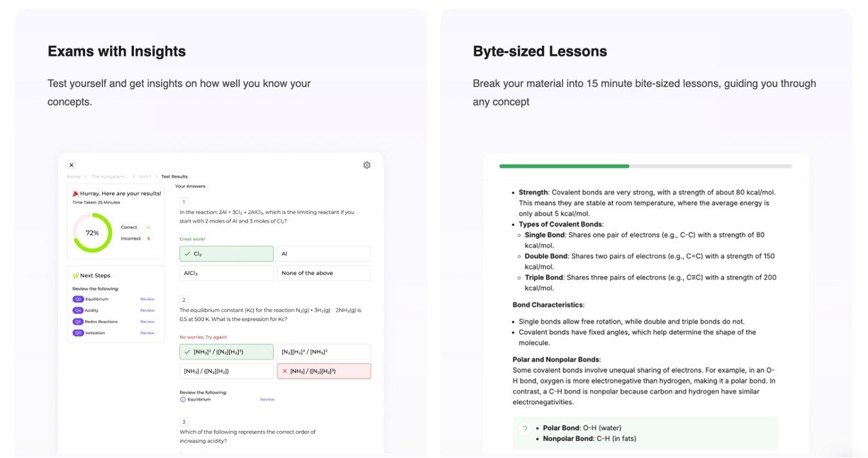Click info icon next to Equilibrium under question 2

pyautogui.click(x=182, y=399)
